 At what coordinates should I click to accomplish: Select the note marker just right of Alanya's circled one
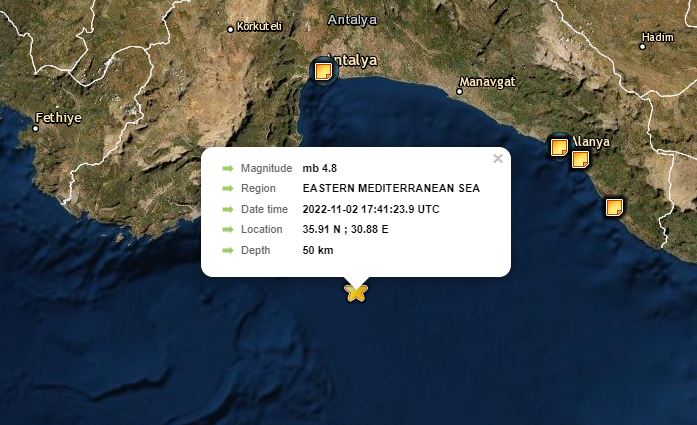(581, 159)
